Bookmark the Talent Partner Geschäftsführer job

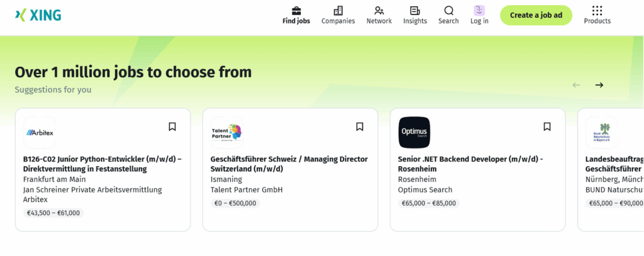point(360,126)
